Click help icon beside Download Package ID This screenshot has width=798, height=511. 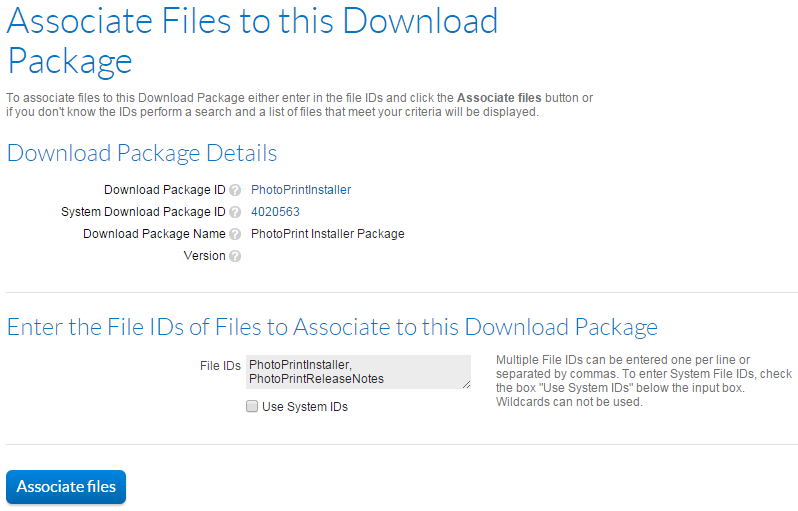tap(235, 190)
